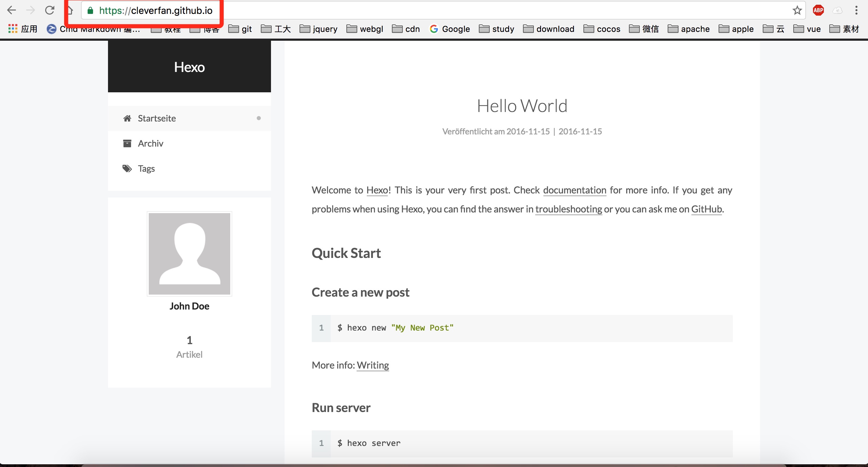Open the Google bookmark
The width and height of the screenshot is (868, 467).
[450, 29]
